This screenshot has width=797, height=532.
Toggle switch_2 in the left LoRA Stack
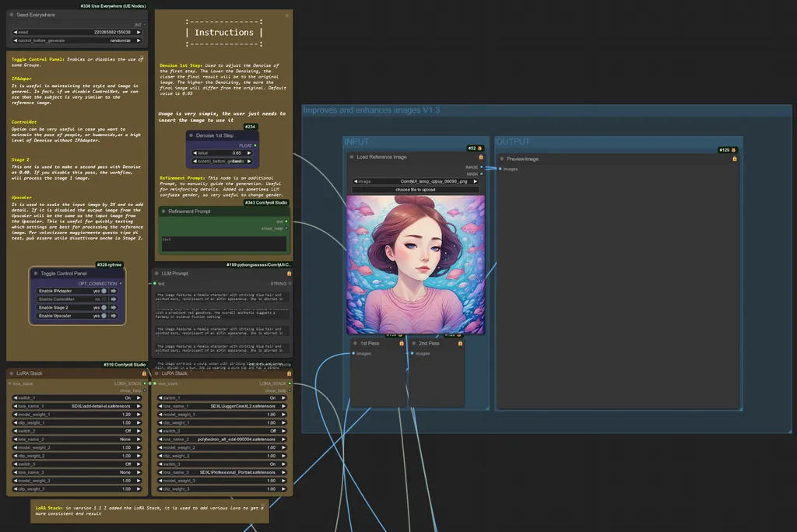pos(77,431)
